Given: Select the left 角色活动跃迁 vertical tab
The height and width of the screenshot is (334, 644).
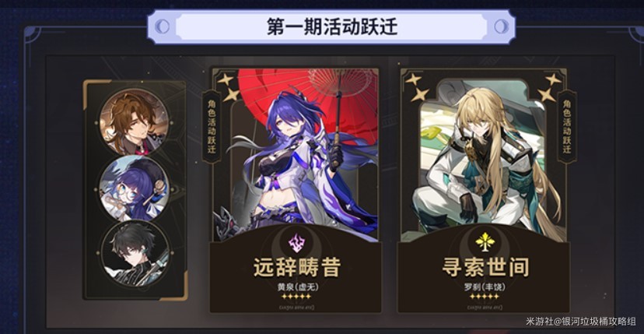Looking at the screenshot, I should 212,126.
